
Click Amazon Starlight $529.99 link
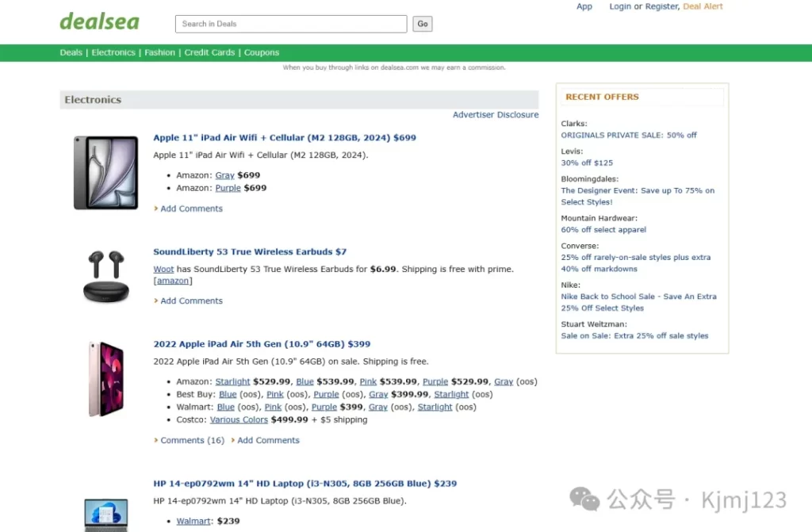(x=232, y=381)
